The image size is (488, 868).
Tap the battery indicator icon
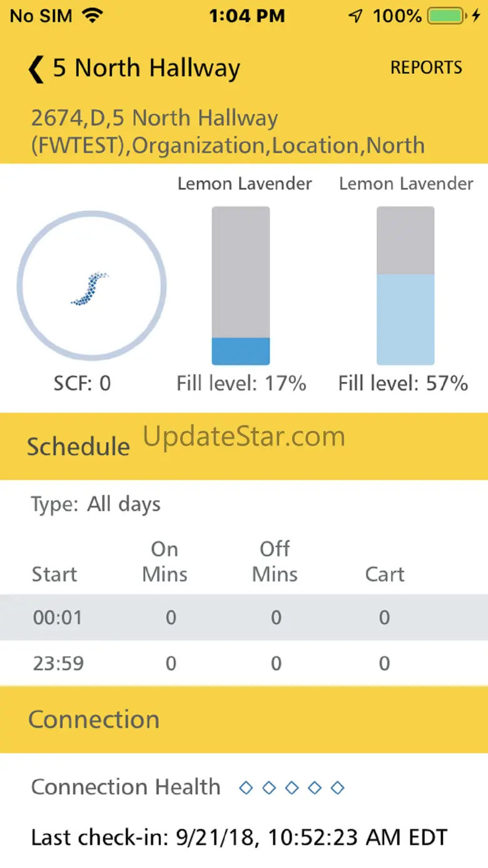[446, 16]
